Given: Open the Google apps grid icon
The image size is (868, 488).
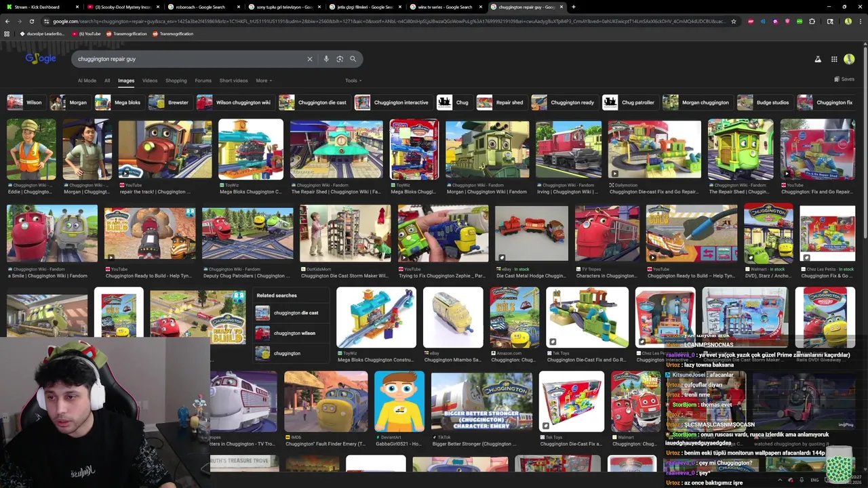Looking at the screenshot, I should (834, 59).
